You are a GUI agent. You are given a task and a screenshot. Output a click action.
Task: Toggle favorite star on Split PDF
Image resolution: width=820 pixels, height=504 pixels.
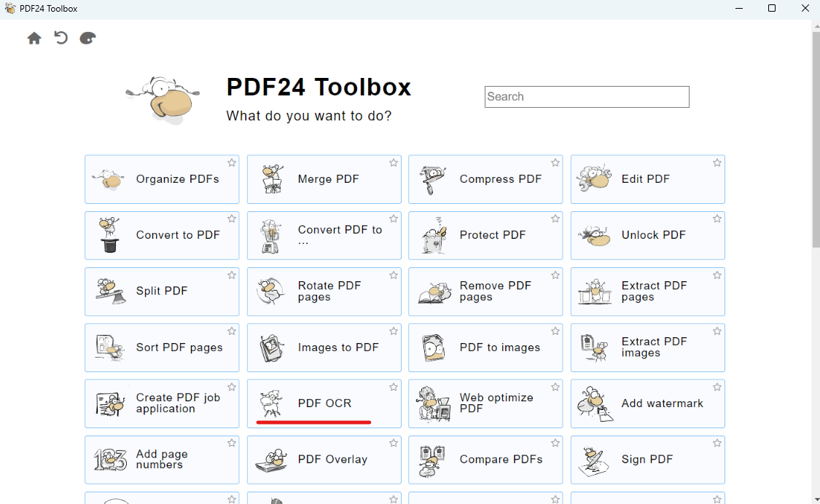232,275
